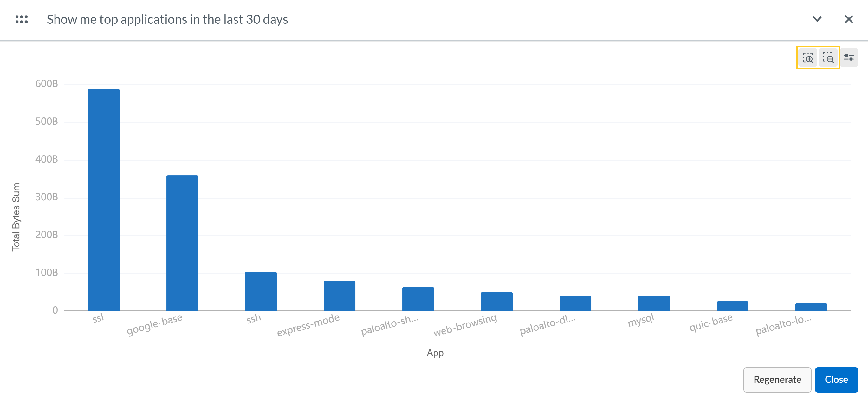Screen dimensions: 868x399
Task: Click the query title text
Action: tap(167, 20)
